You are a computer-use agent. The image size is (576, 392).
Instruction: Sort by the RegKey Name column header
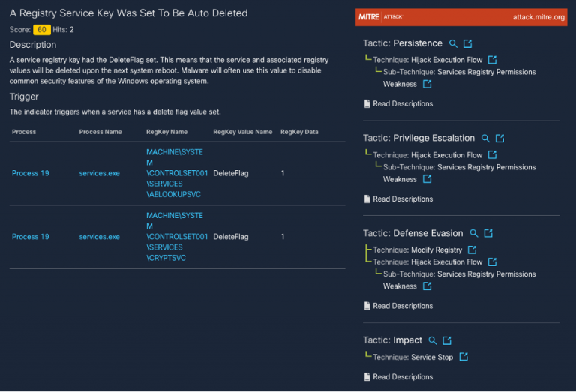point(166,132)
